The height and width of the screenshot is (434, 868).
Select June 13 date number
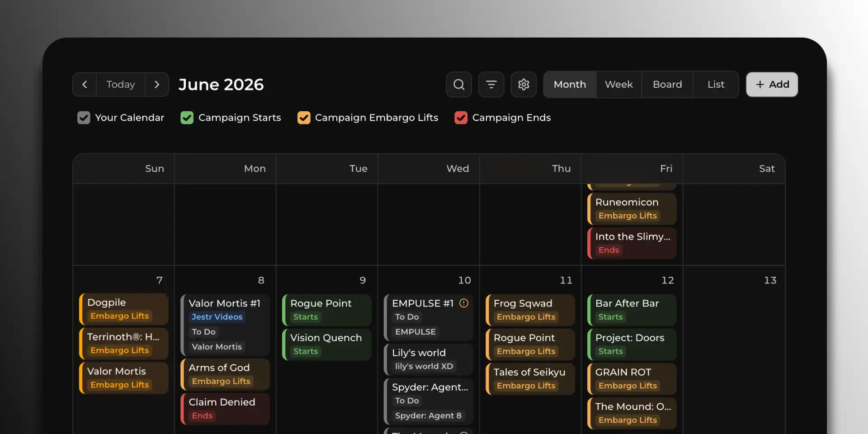pos(770,280)
